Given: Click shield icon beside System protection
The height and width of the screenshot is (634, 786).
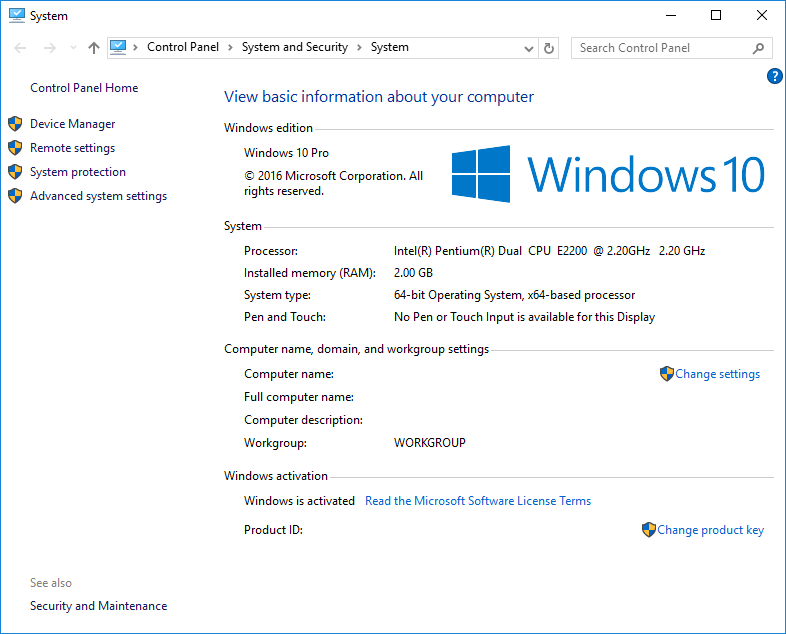Looking at the screenshot, I should [x=16, y=171].
